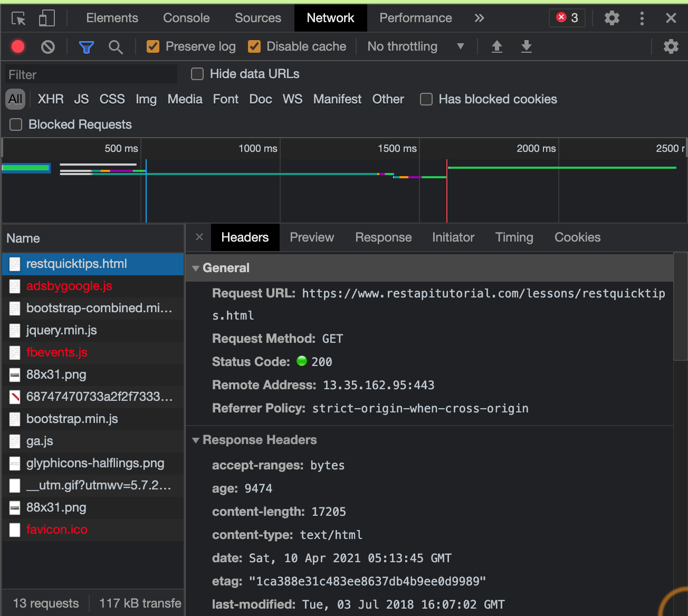
Task: Open the DevTools three-dot menu
Action: click(642, 18)
